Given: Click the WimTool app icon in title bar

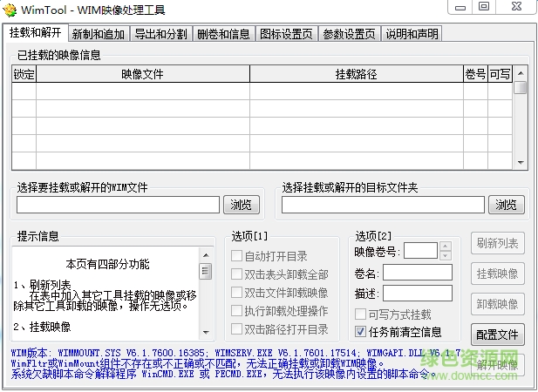Looking at the screenshot, I should point(10,10).
